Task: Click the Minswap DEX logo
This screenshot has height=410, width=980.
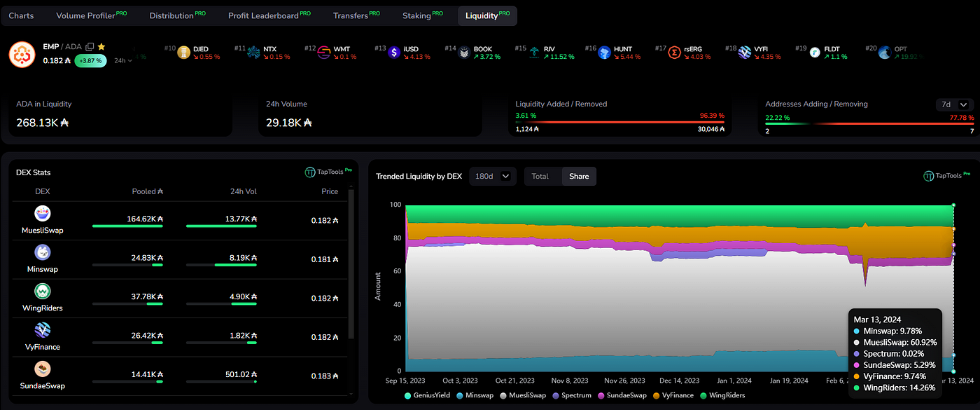Action: [x=43, y=252]
